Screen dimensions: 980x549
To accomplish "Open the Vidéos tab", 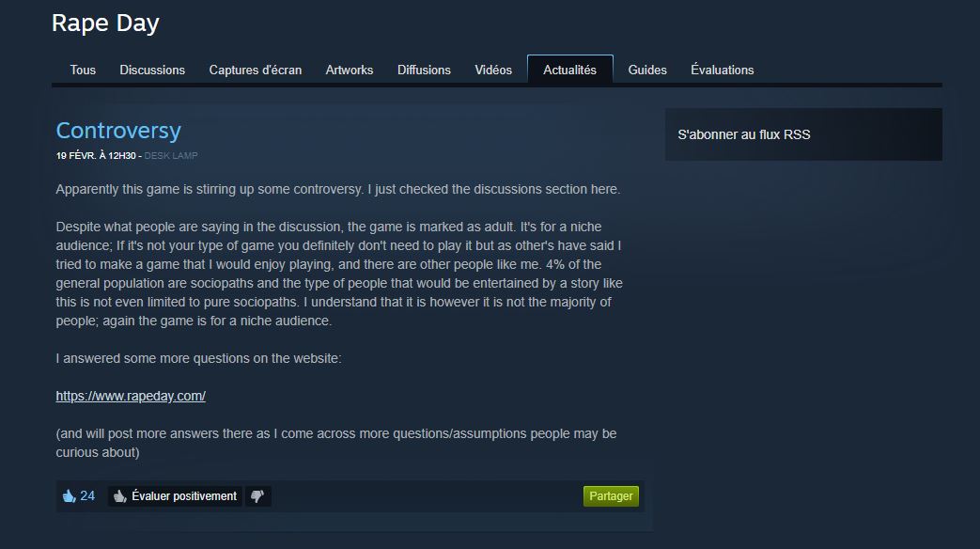I will click(493, 70).
